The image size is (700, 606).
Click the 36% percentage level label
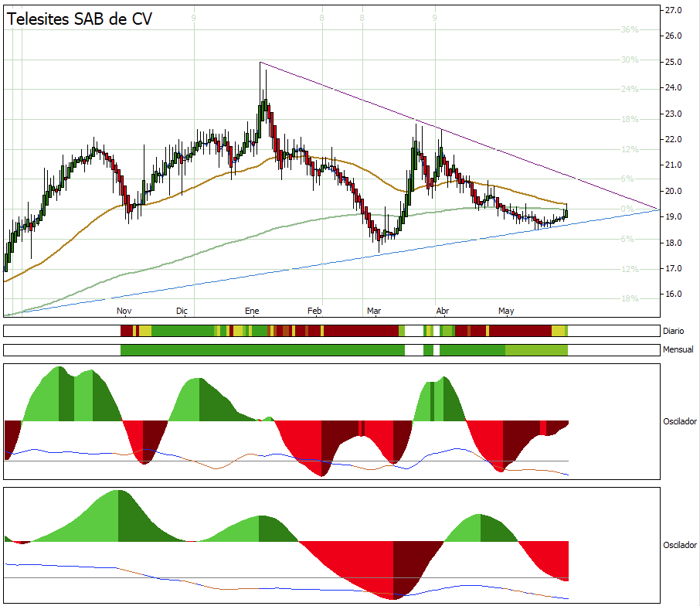630,29
